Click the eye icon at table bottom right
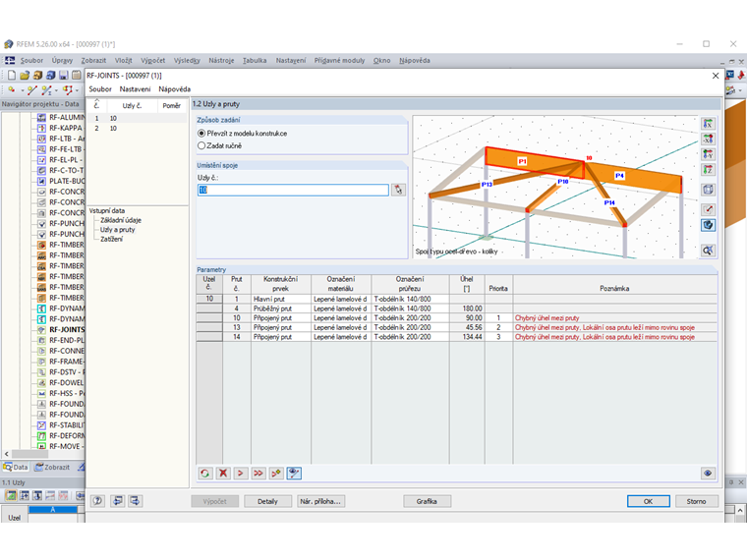Viewport: 747px width, 560px height. click(x=708, y=474)
